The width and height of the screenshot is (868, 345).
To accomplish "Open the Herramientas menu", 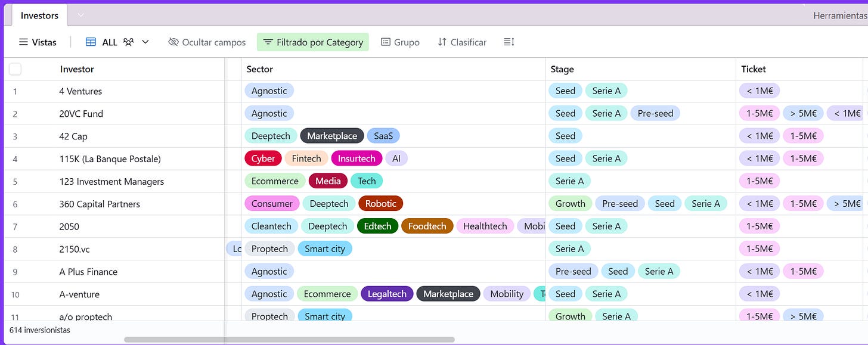I will (x=841, y=15).
